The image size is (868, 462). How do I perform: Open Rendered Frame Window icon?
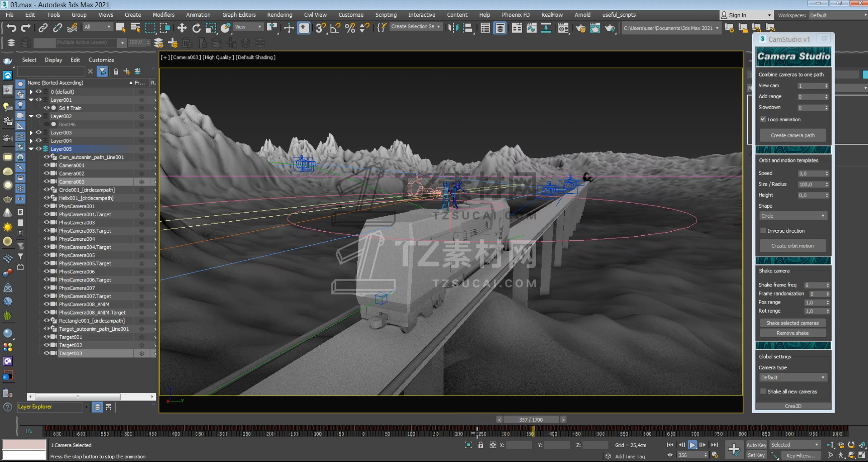pyautogui.click(x=595, y=28)
